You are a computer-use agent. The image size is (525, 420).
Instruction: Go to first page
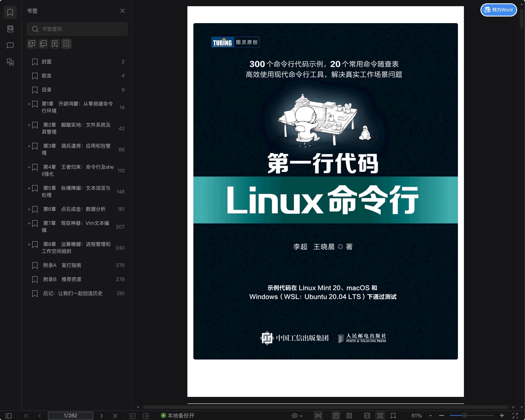27,416
